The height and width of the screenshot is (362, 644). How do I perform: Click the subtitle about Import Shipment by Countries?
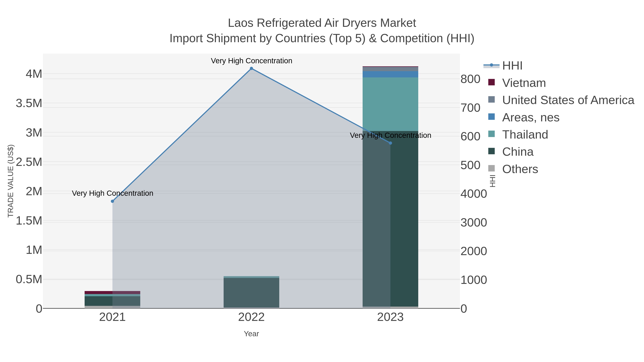(x=322, y=38)
